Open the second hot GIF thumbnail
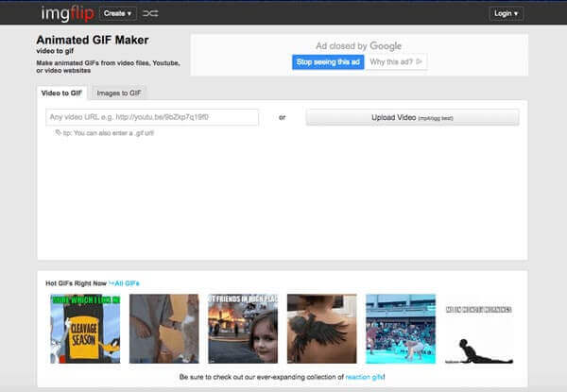 163,328
